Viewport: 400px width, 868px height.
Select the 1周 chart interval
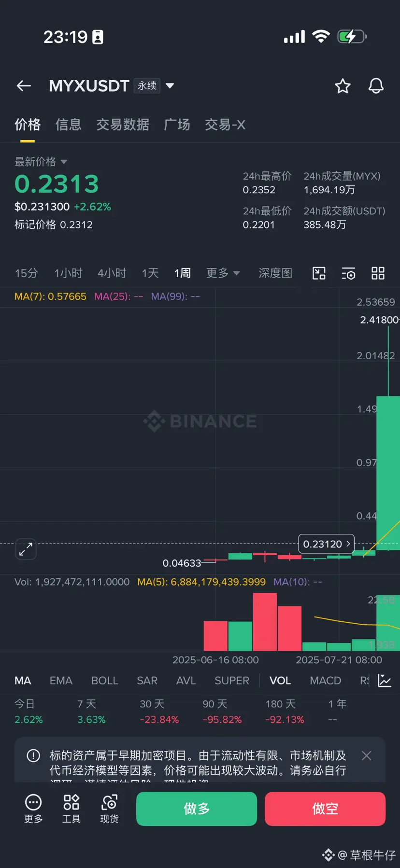pyautogui.click(x=183, y=273)
